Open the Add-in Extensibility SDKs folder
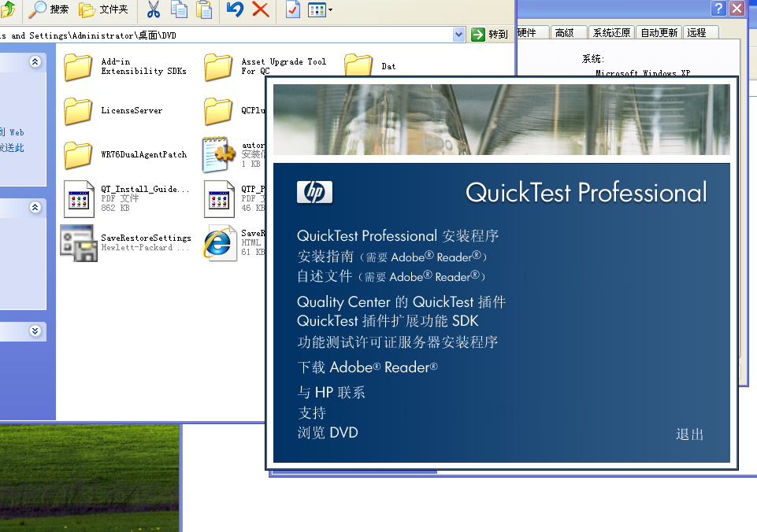This screenshot has height=532, width=757. pyautogui.click(x=125, y=67)
